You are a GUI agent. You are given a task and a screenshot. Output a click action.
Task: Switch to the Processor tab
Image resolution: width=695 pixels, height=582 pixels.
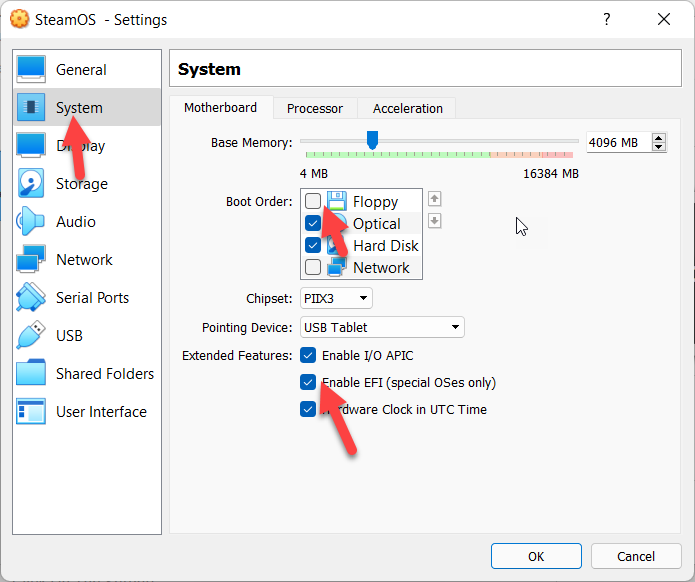(x=314, y=108)
